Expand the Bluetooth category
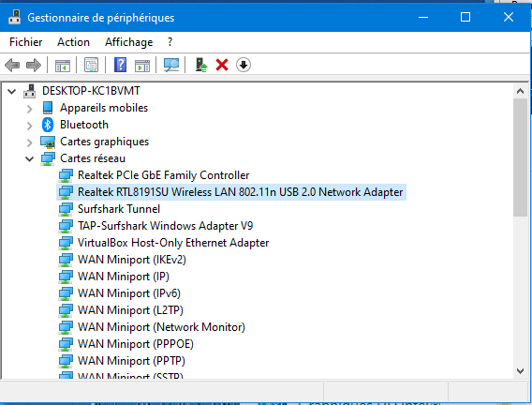This screenshot has height=405, width=532. click(30, 126)
